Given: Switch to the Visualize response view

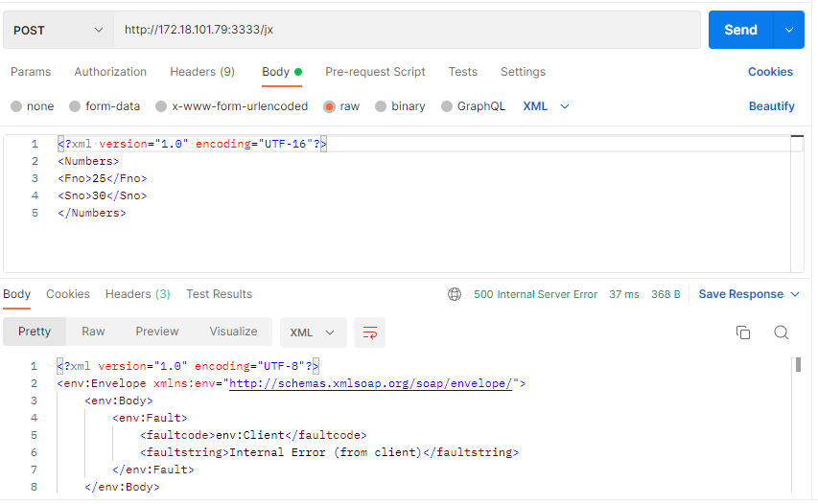Looking at the screenshot, I should (233, 332).
